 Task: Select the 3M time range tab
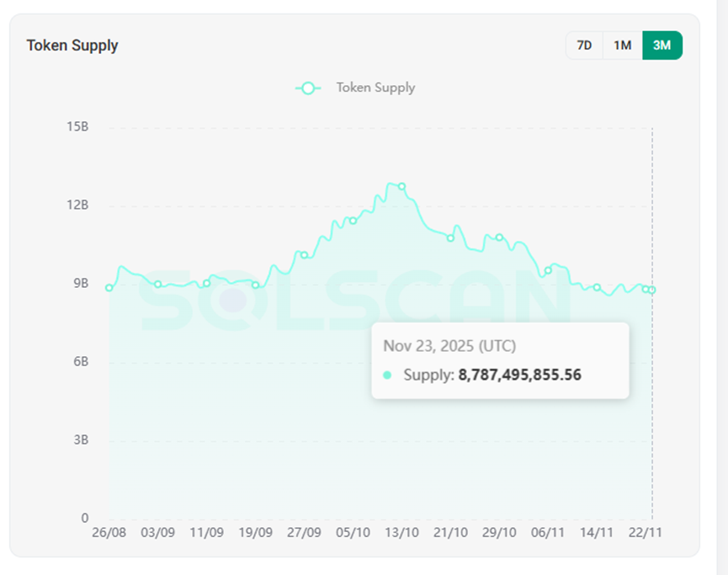click(662, 45)
